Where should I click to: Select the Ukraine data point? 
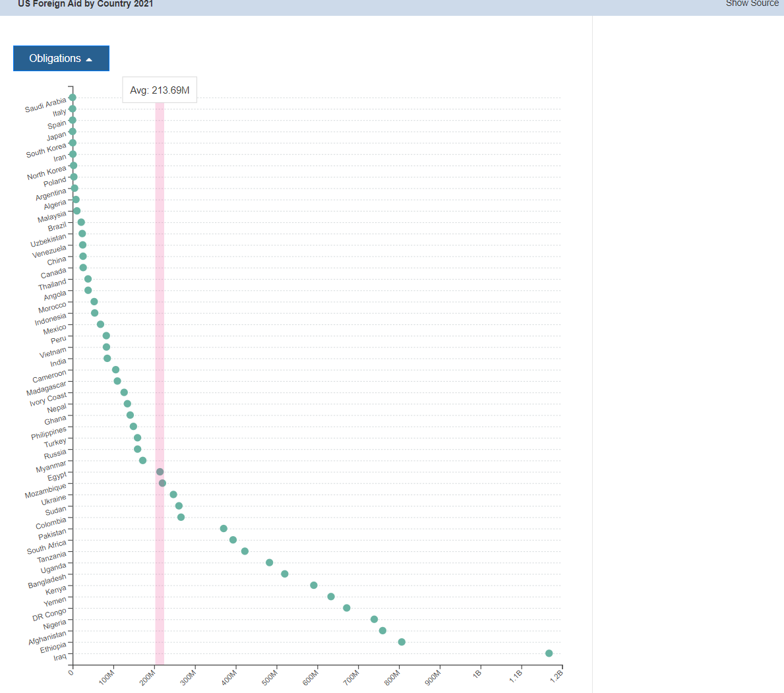pos(173,495)
